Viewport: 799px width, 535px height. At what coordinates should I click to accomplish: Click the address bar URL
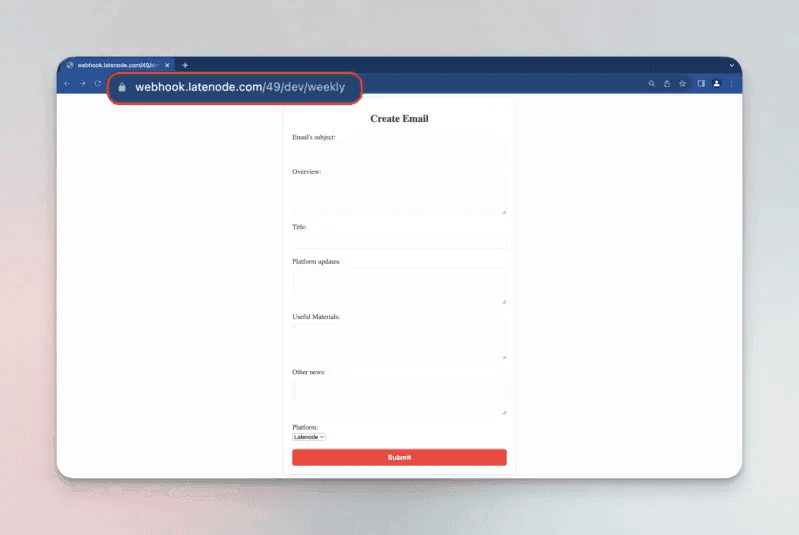[x=240, y=87]
